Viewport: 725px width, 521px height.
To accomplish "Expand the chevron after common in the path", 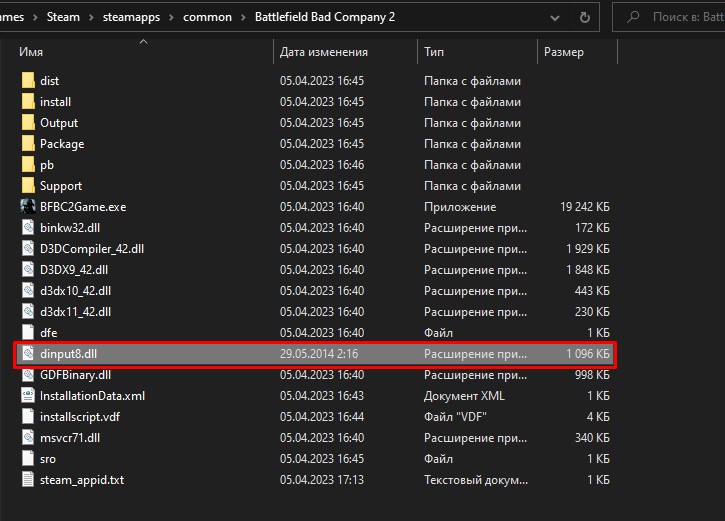I will [x=243, y=18].
